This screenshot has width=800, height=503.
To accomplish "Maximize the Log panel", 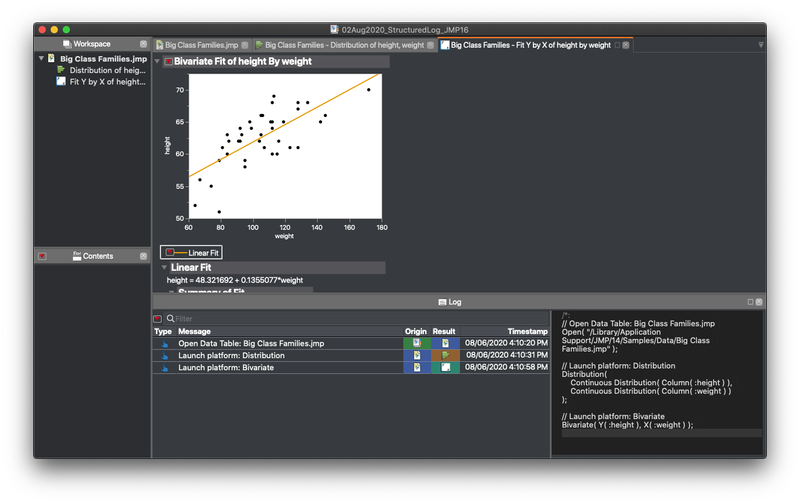I will (751, 302).
